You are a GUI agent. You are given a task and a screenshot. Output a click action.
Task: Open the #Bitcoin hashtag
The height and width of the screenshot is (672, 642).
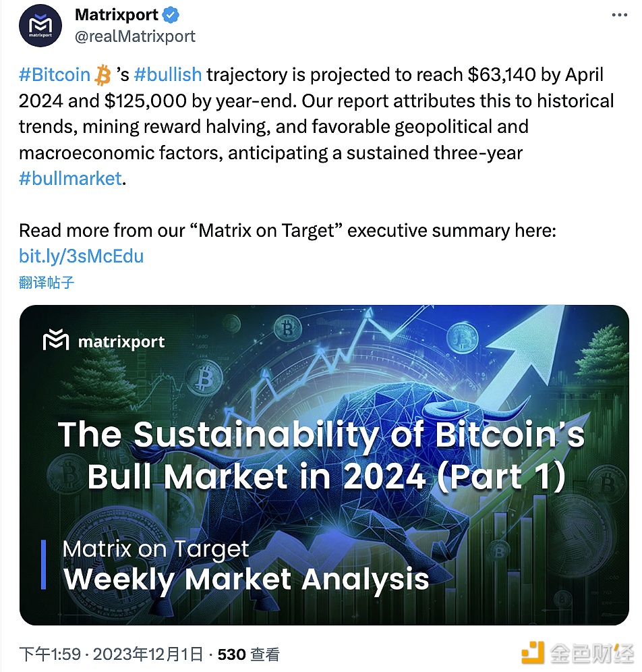55,75
